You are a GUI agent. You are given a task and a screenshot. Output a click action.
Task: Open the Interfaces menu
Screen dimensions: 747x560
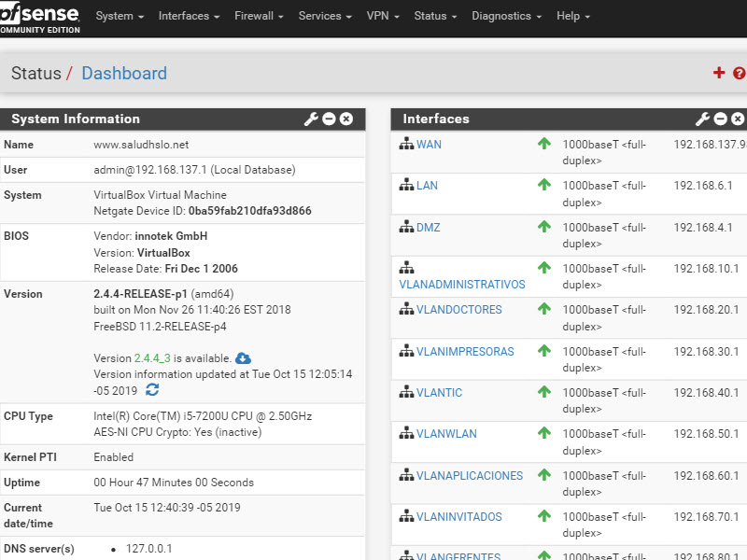coord(189,16)
